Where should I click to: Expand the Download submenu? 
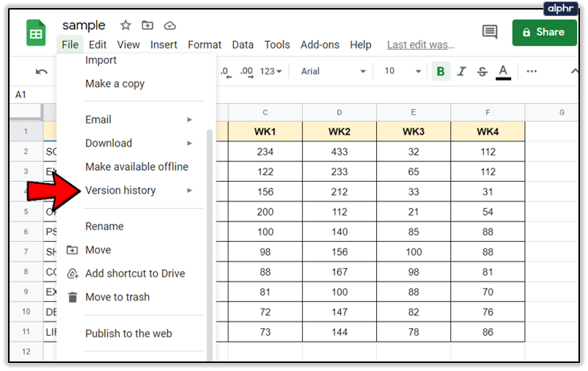pos(137,143)
